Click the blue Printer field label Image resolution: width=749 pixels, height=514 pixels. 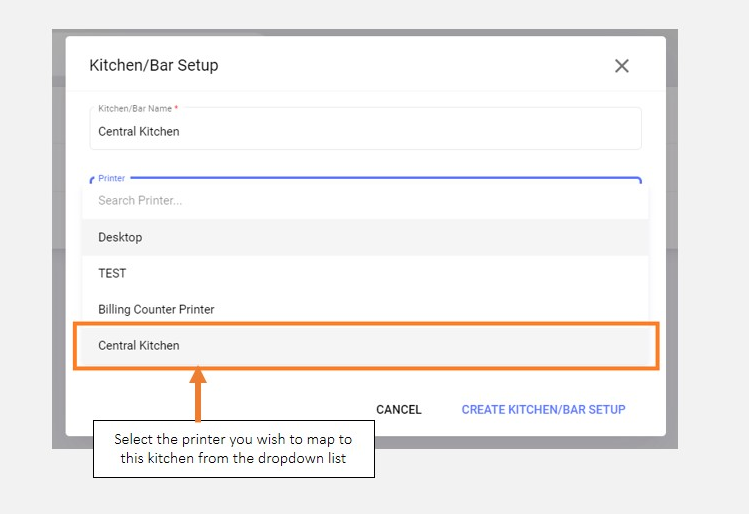tap(112, 178)
